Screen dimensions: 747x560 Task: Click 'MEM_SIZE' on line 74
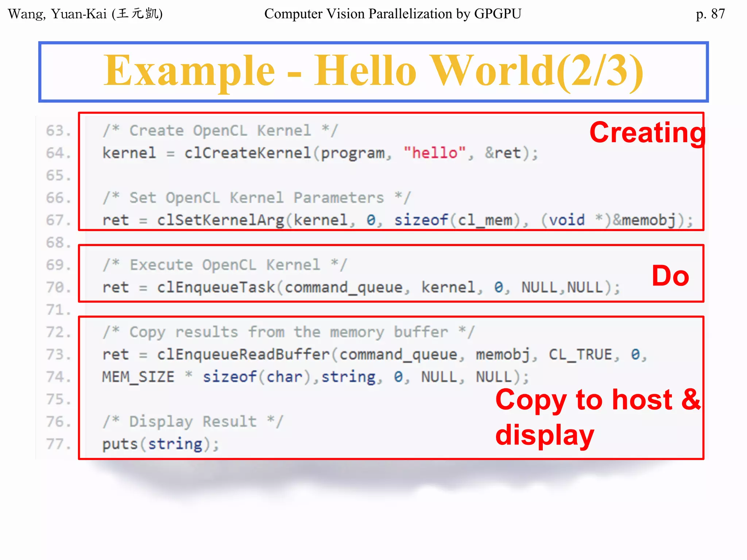coord(138,377)
